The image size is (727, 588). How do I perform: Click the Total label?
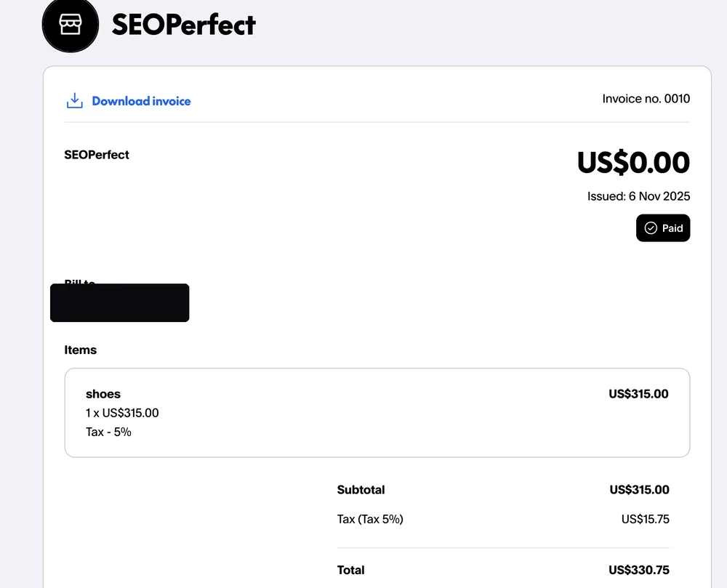[x=350, y=570]
